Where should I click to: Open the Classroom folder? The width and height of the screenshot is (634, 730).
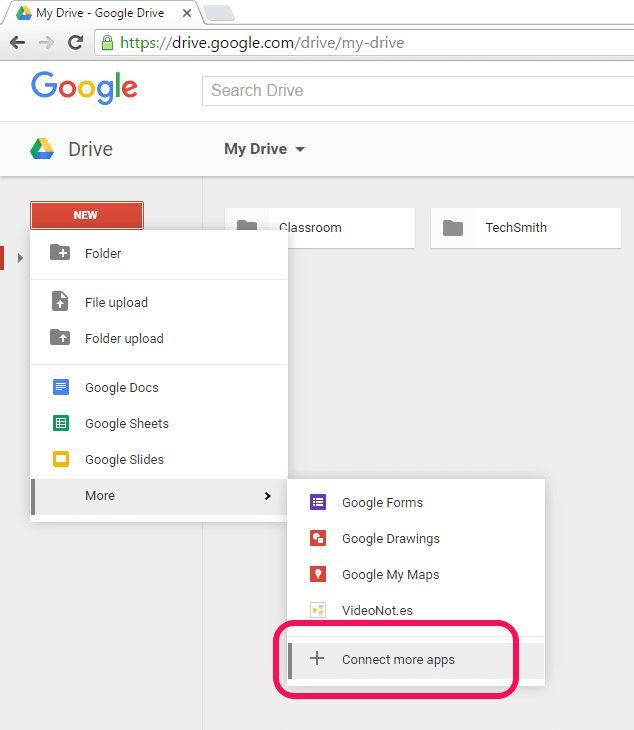[x=320, y=228]
